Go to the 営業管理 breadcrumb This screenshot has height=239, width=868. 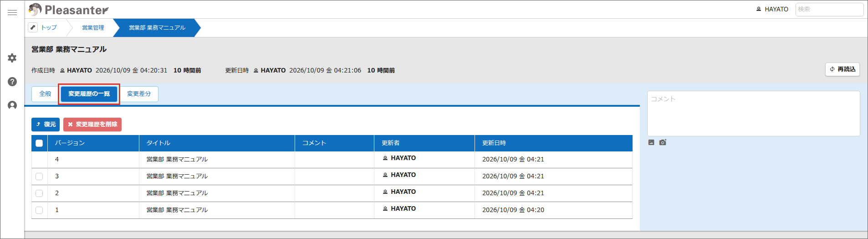[93, 27]
